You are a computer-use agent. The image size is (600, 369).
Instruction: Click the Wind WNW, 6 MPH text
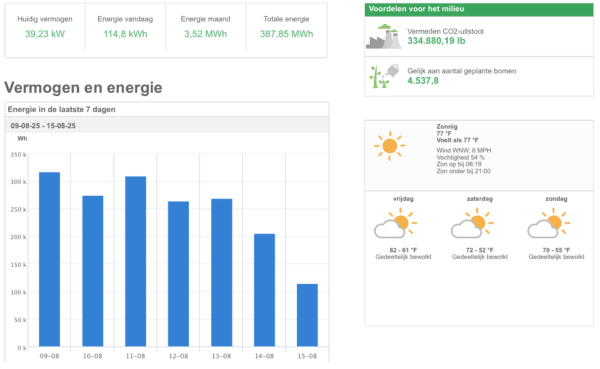tap(464, 150)
